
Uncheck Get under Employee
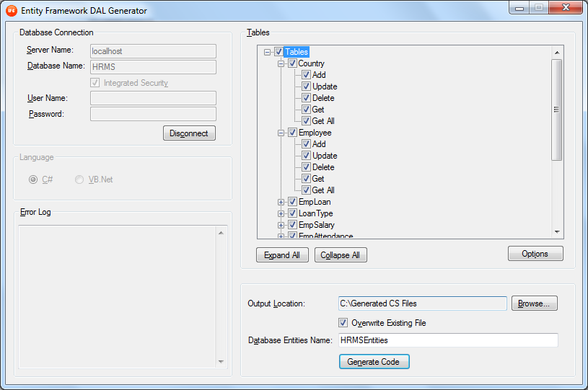[x=307, y=179]
